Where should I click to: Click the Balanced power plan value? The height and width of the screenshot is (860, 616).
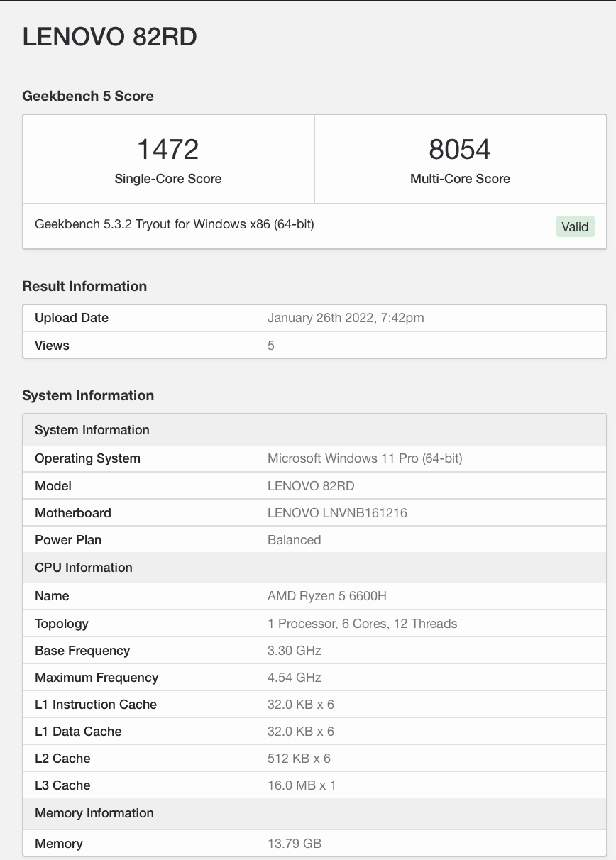tap(295, 539)
